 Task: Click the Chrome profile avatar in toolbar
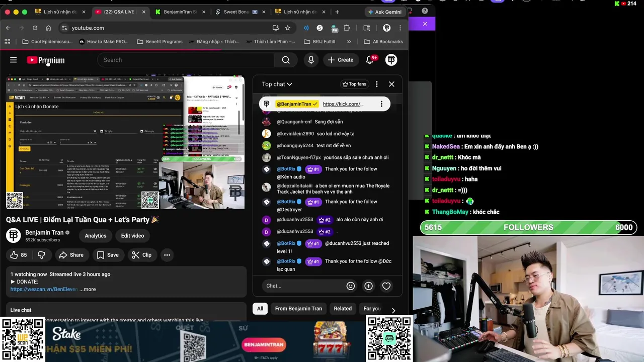[x=386, y=28]
